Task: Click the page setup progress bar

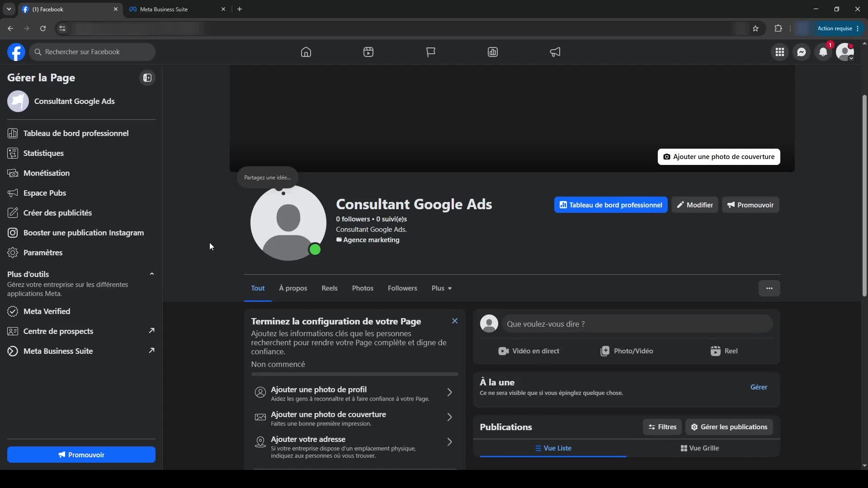Action: (355, 374)
